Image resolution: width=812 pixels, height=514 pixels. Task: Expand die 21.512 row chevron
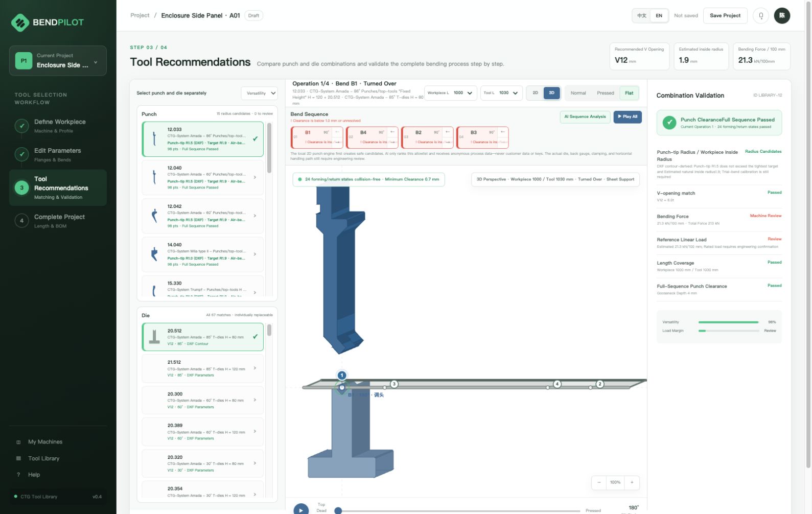(255, 368)
